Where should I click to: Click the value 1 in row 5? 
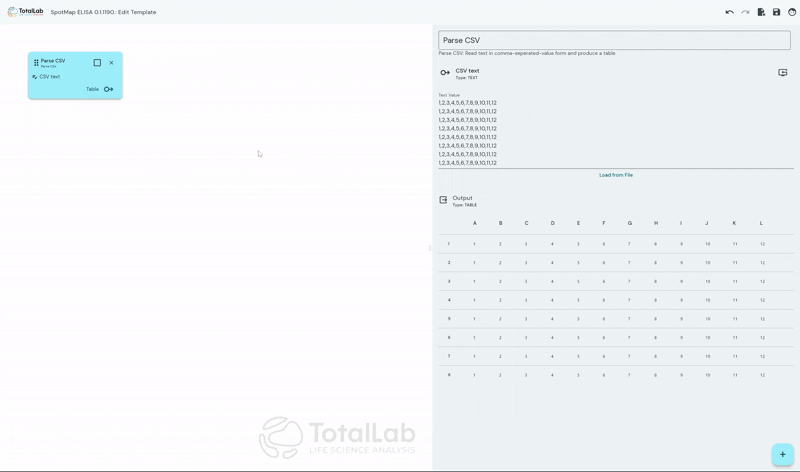click(474, 319)
